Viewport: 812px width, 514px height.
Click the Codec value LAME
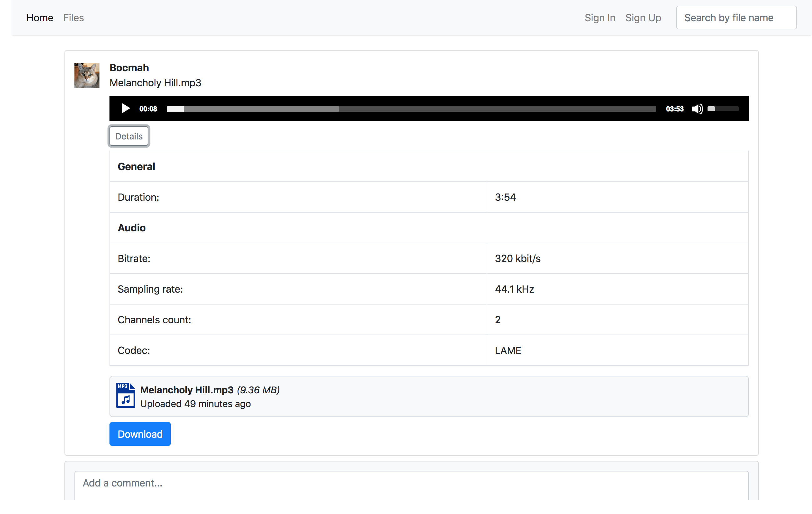[508, 350]
